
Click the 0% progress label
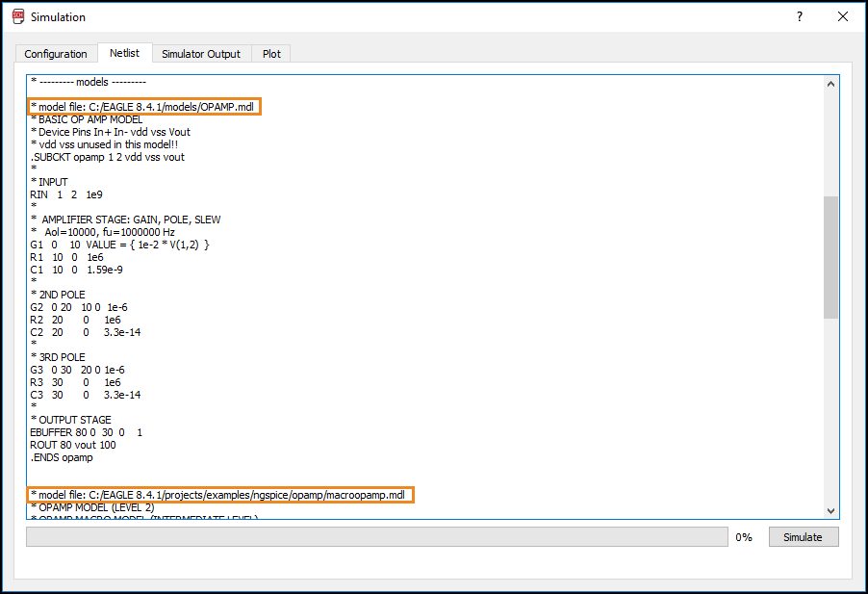pyautogui.click(x=744, y=537)
